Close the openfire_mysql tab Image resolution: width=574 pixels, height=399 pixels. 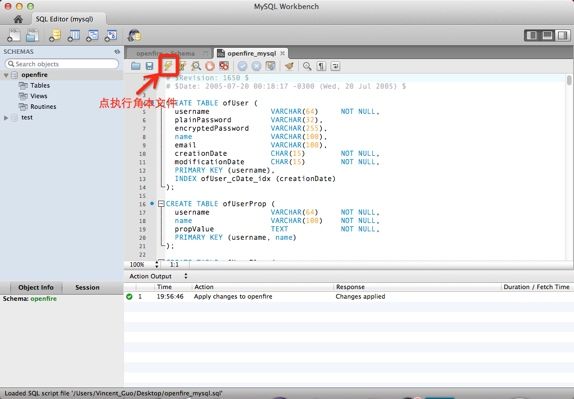pyautogui.click(x=283, y=53)
